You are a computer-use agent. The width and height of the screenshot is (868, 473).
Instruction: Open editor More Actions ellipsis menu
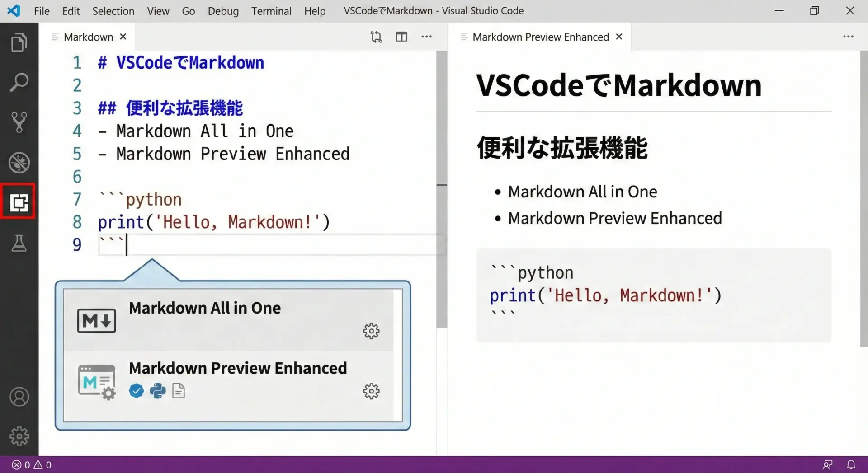click(426, 37)
